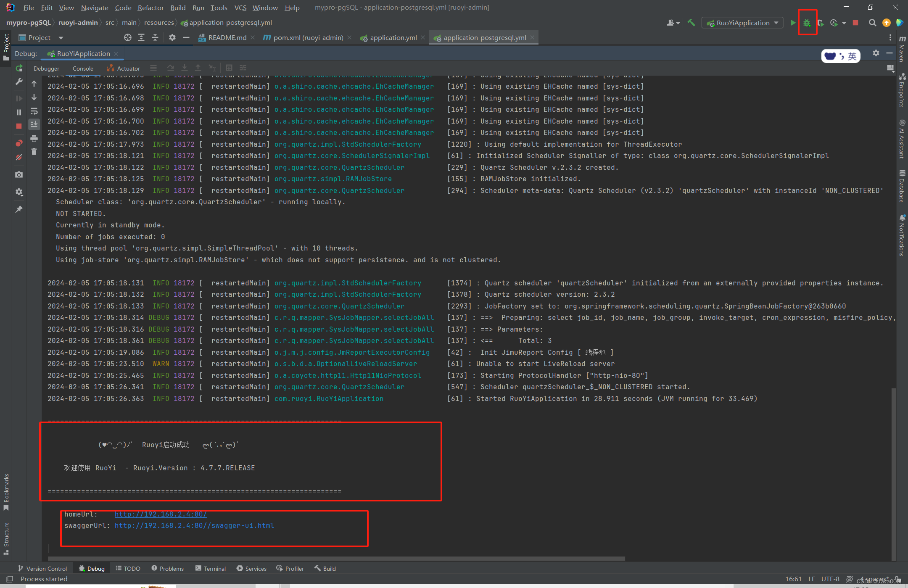Open Database side panel

coord(902,186)
